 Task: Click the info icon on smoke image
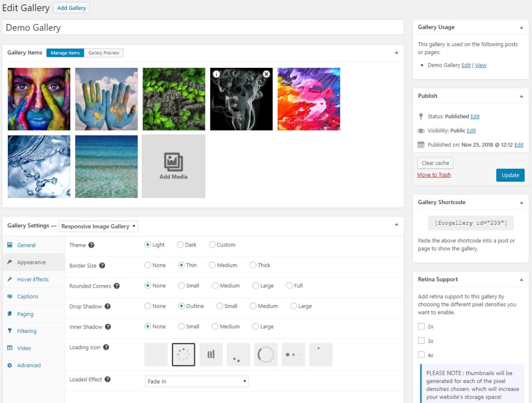click(x=217, y=74)
